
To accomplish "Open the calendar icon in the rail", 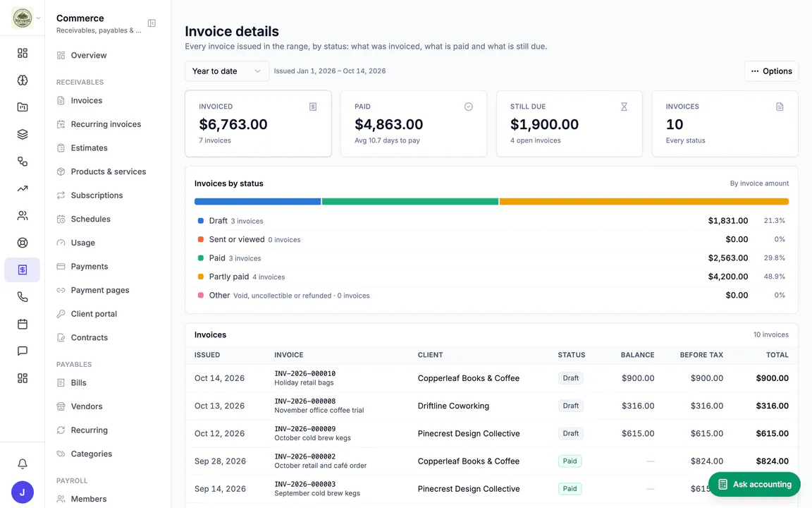I will point(23,324).
